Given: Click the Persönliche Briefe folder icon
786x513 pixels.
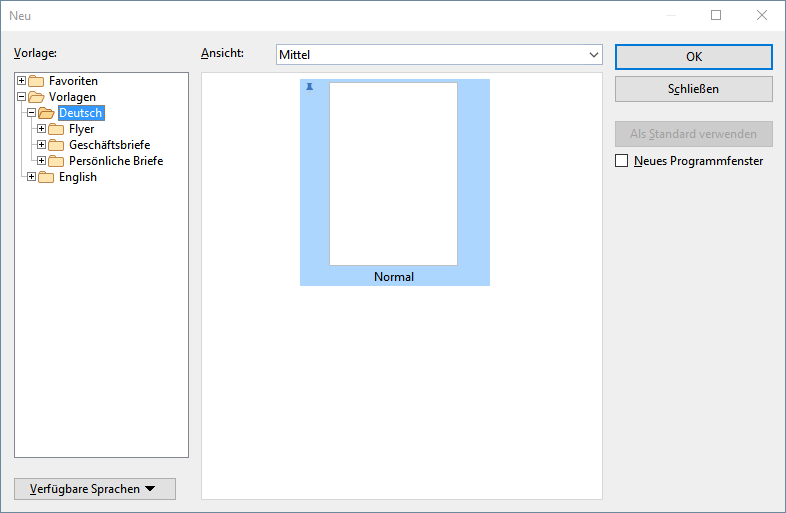Looking at the screenshot, I should click(56, 161).
